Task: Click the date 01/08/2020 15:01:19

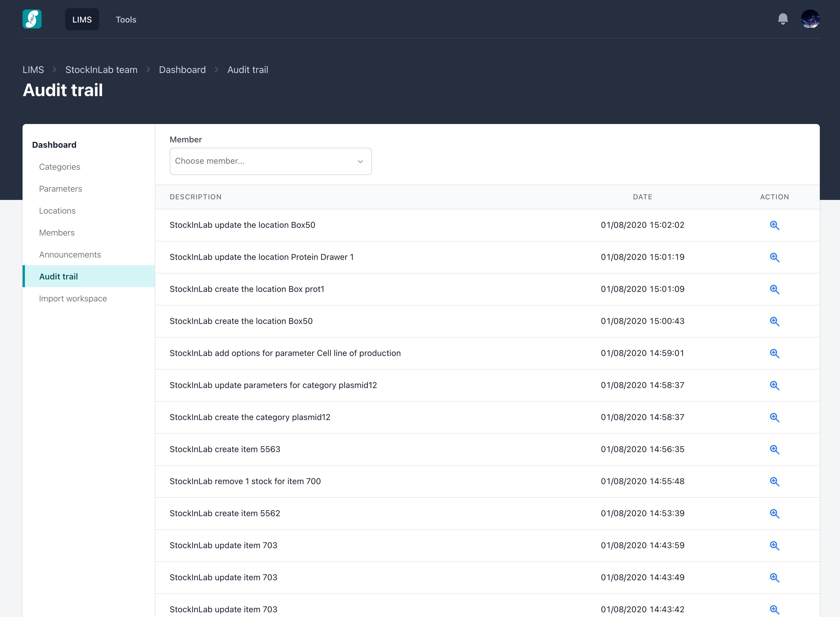Action: (642, 257)
